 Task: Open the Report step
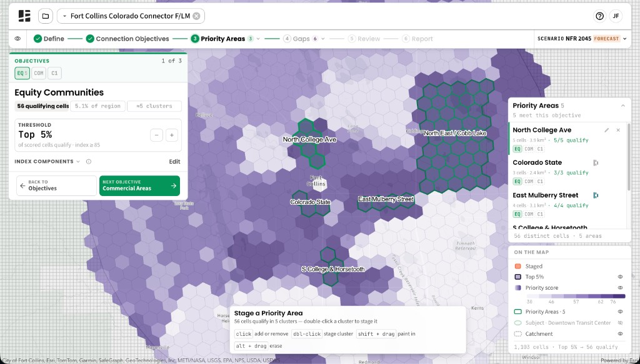(417, 39)
